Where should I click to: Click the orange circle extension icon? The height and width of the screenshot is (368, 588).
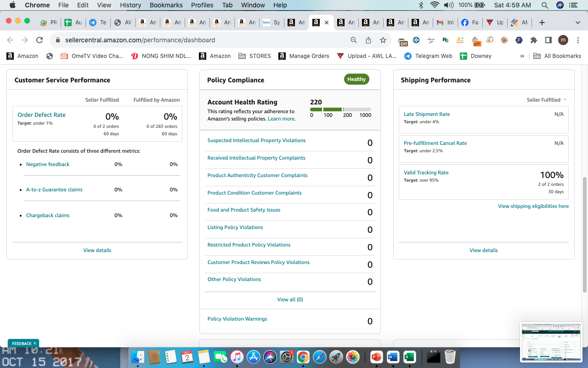(x=504, y=40)
